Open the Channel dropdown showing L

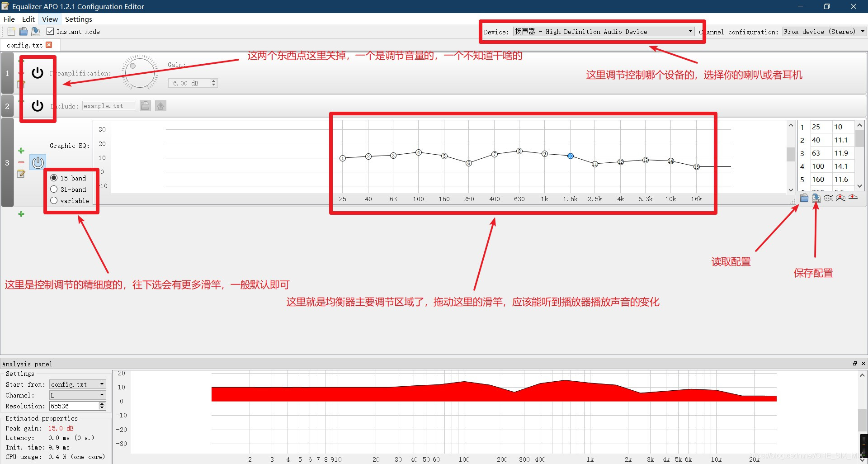77,395
